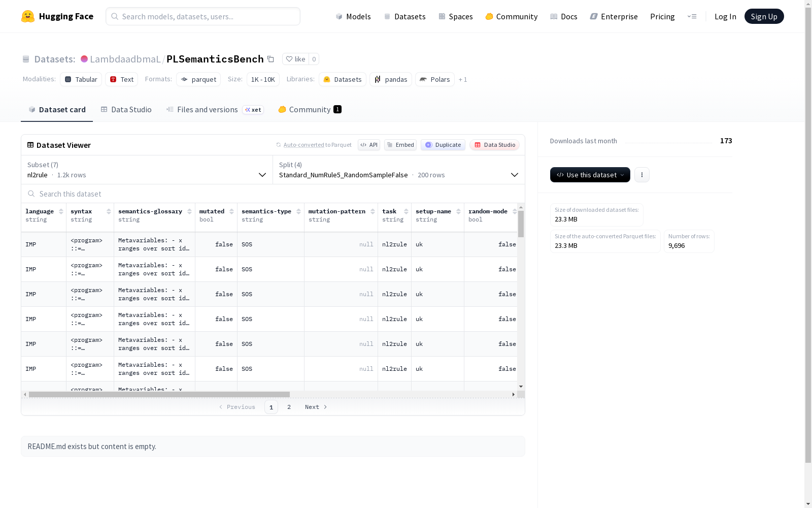Sort by the mutation-pattern column
This screenshot has height=508, width=812.
(373, 211)
